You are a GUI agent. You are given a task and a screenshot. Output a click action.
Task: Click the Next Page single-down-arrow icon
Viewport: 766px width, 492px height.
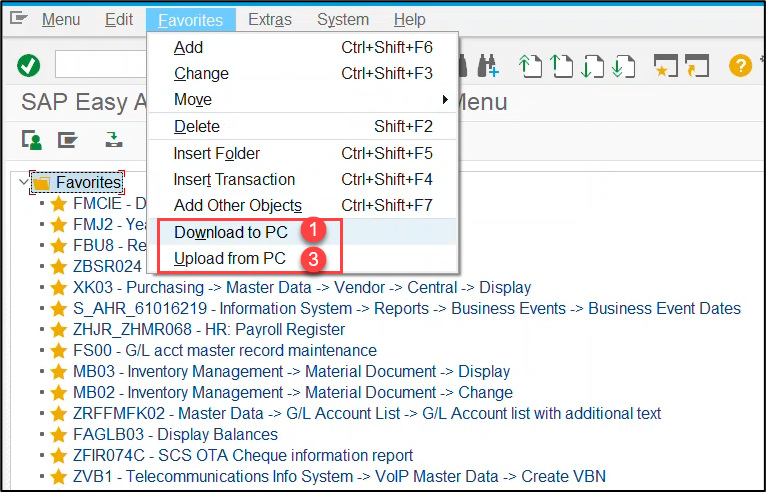(x=592, y=66)
